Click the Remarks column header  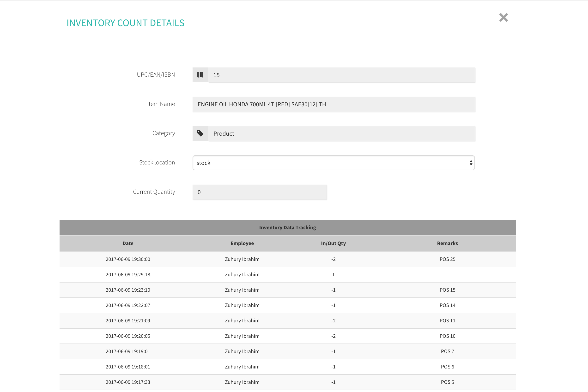pyautogui.click(x=447, y=243)
